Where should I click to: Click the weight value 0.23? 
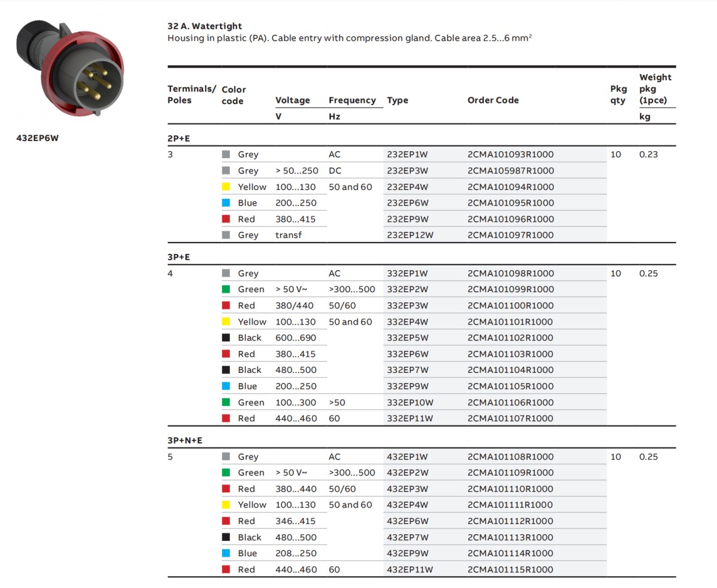[648, 154]
